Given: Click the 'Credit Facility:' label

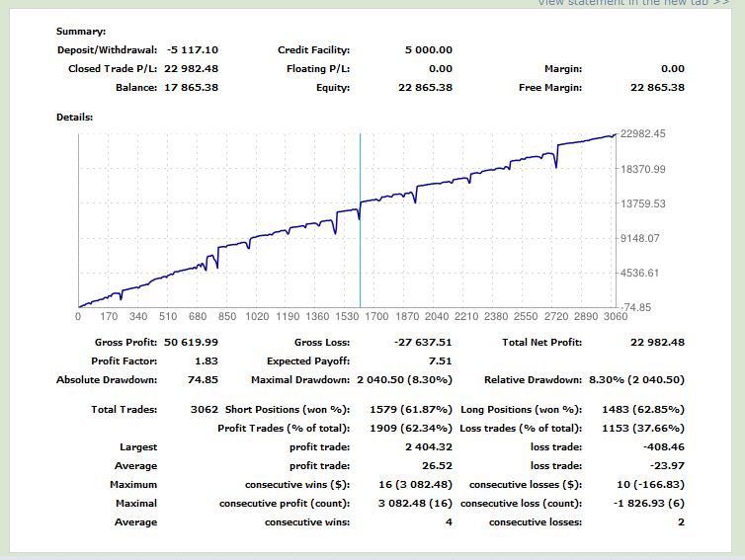Looking at the screenshot, I should [313, 49].
